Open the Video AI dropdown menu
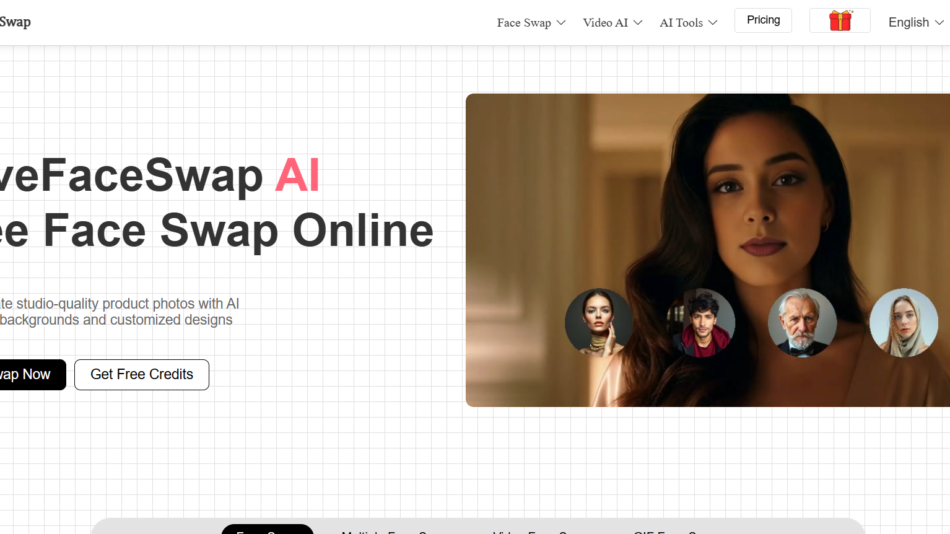This screenshot has width=950, height=534. 612,22
